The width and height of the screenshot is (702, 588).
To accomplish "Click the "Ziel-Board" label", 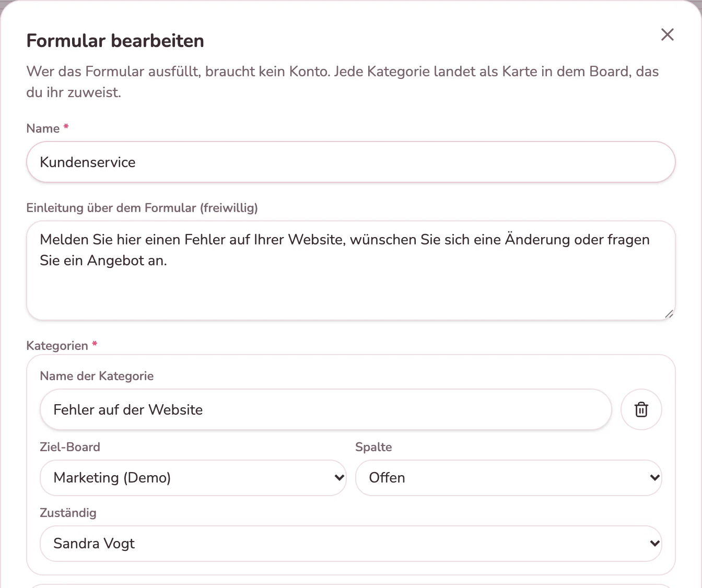I will pyautogui.click(x=70, y=447).
